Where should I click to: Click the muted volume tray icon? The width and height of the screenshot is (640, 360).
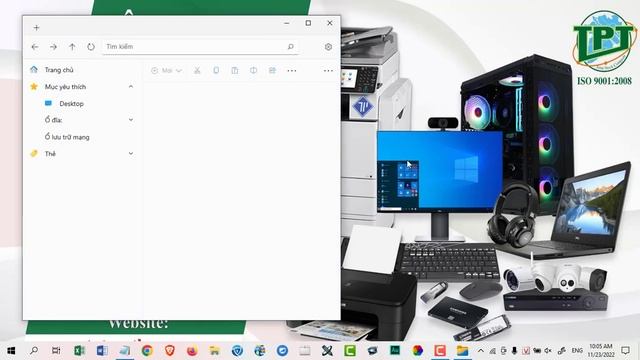coord(548,351)
